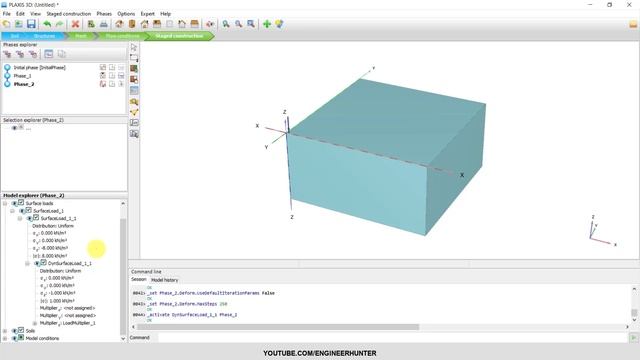Go to the Flow conditions mode tab
This screenshot has height=360, width=640.
click(x=122, y=36)
